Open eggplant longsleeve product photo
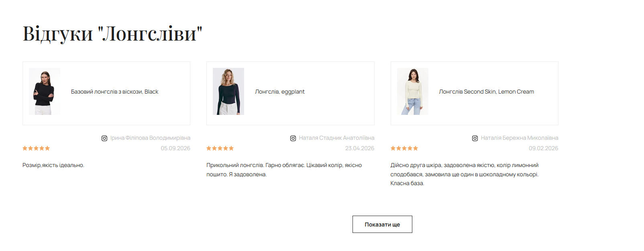The height and width of the screenshot is (251, 644). tap(228, 92)
